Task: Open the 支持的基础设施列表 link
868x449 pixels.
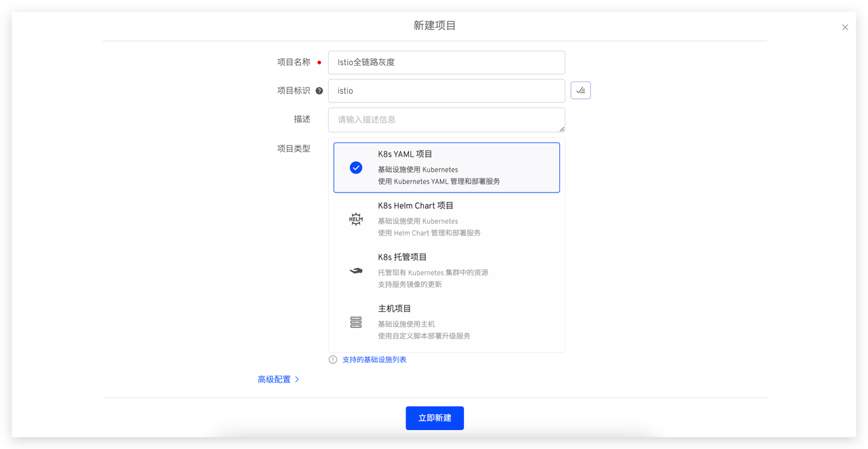Action: point(376,359)
